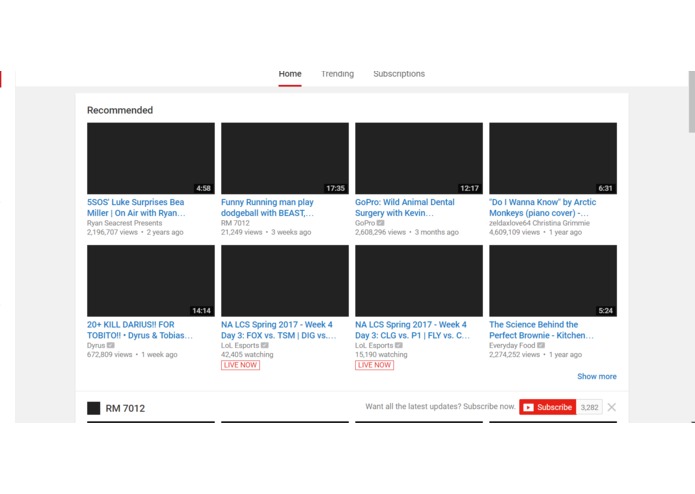Click the Funny Running man play dodgeball title
This screenshot has height=494, width=695.
click(267, 207)
